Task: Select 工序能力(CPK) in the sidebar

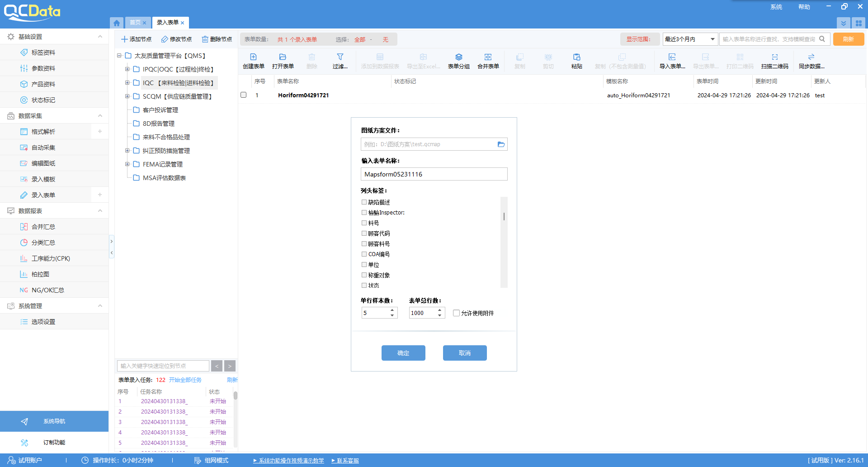Action: click(x=50, y=258)
